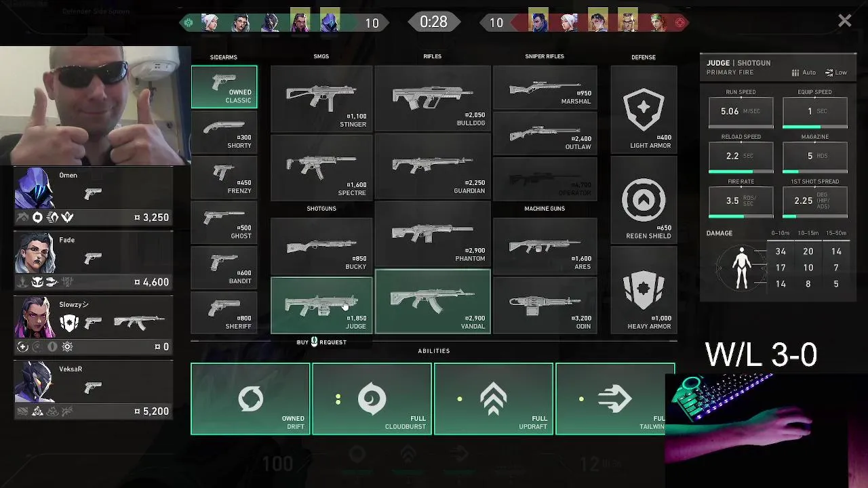Click the RIFLES category header
The width and height of the screenshot is (868, 488).
(433, 56)
